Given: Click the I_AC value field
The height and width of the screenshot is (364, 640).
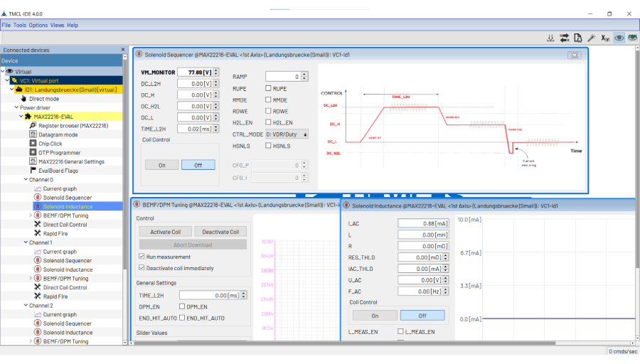Looking at the screenshot, I should point(423,223).
